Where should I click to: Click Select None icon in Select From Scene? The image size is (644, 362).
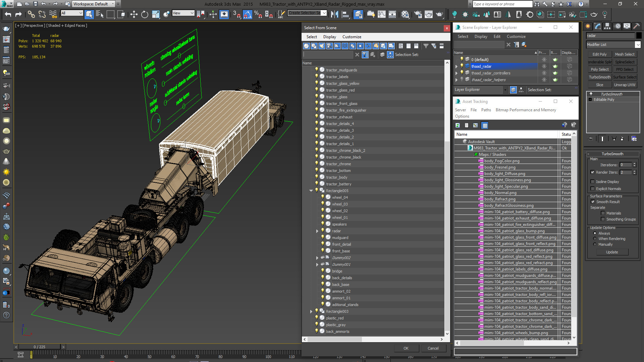click(409, 46)
